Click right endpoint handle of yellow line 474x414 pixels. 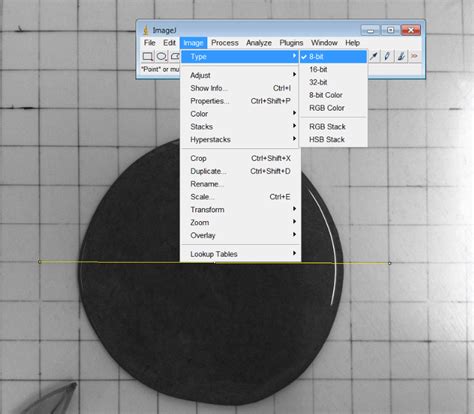(x=390, y=263)
